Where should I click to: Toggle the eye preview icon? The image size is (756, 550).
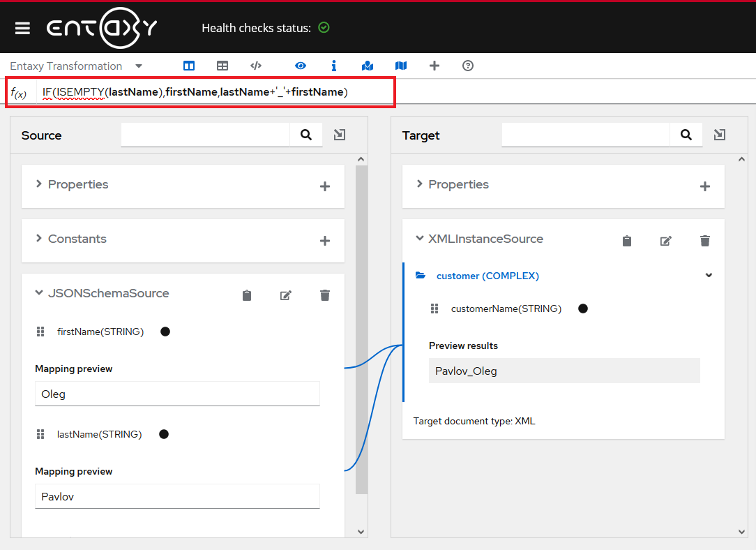[301, 66]
